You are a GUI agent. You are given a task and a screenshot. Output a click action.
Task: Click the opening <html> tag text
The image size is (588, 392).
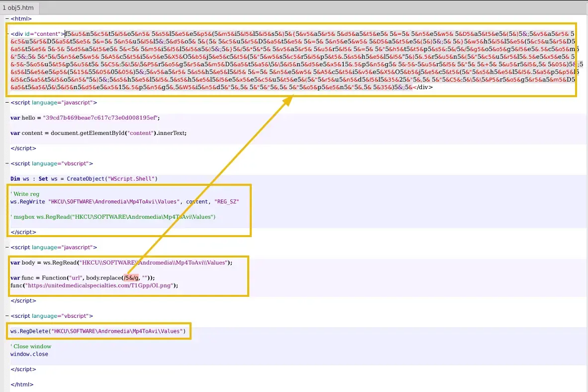(x=21, y=18)
